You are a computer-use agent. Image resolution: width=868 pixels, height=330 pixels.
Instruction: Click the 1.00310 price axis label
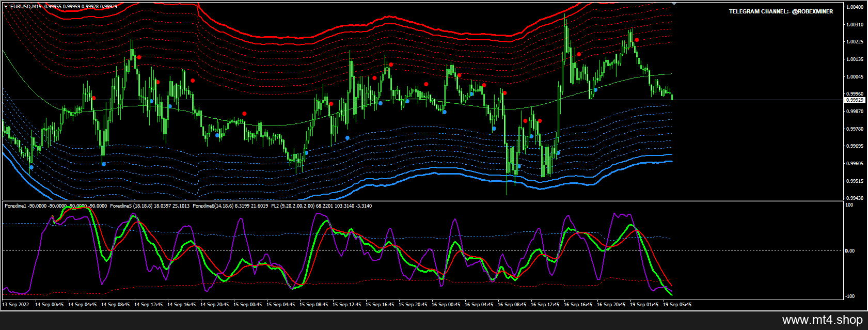coord(855,25)
